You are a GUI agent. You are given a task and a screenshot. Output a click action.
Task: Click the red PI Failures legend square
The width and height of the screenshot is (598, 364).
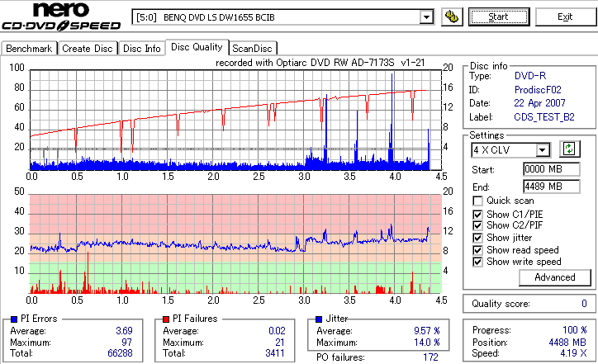[166, 319]
